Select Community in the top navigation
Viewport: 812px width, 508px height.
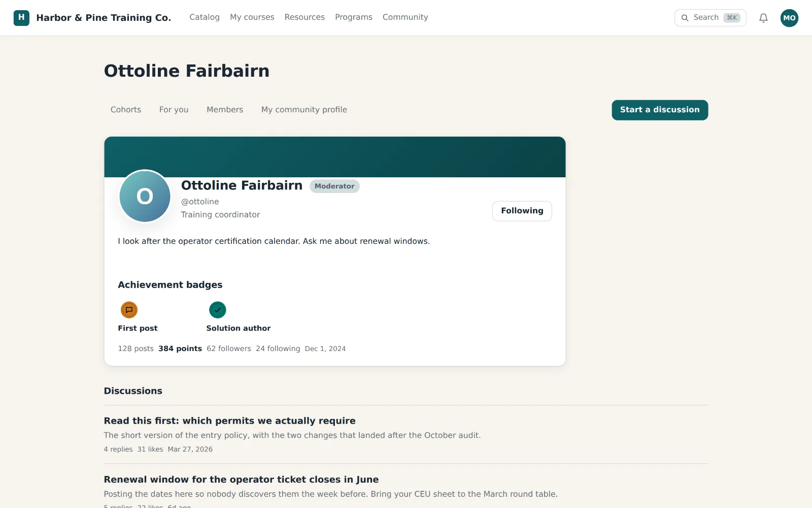[405, 17]
